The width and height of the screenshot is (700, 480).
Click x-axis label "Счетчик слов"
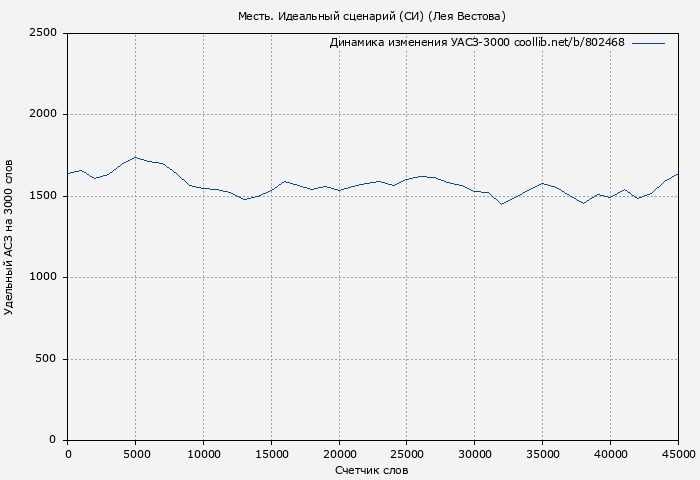coord(372,470)
